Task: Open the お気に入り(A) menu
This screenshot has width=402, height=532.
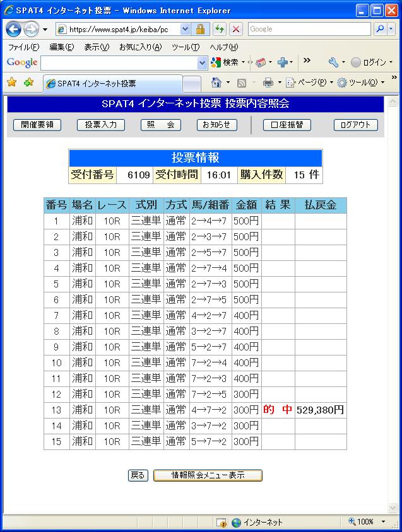Action: [140, 47]
